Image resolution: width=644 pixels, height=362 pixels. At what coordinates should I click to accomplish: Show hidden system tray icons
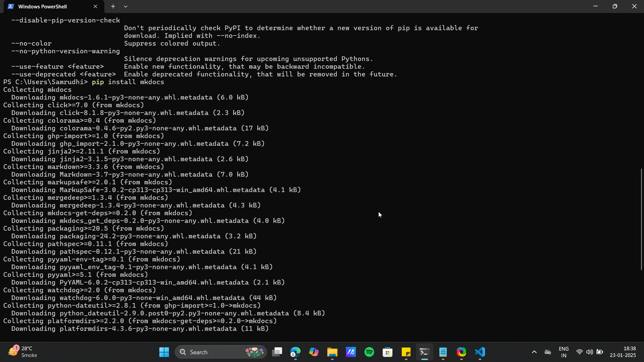(534, 352)
